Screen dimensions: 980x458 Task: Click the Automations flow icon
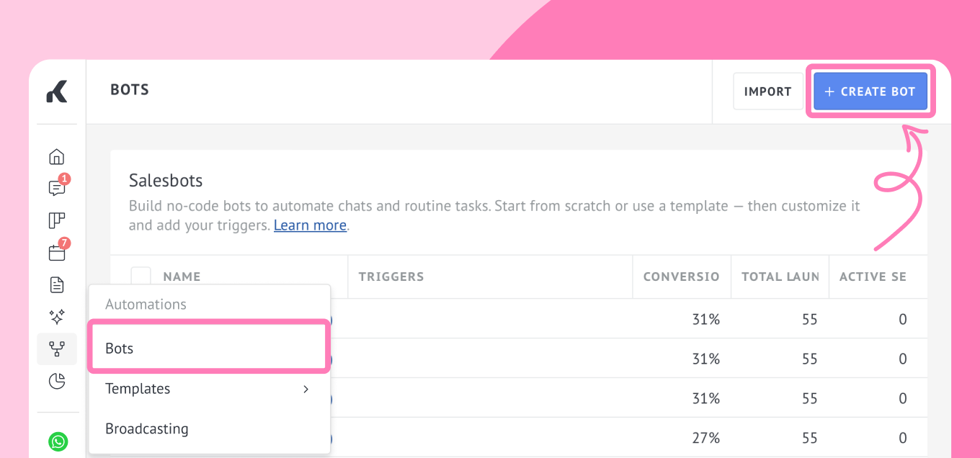56,349
